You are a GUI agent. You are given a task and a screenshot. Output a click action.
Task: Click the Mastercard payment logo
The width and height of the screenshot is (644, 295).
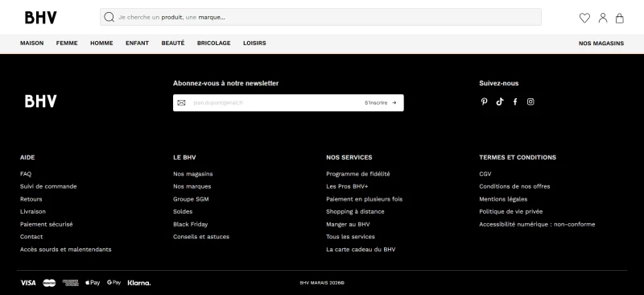[49, 283]
